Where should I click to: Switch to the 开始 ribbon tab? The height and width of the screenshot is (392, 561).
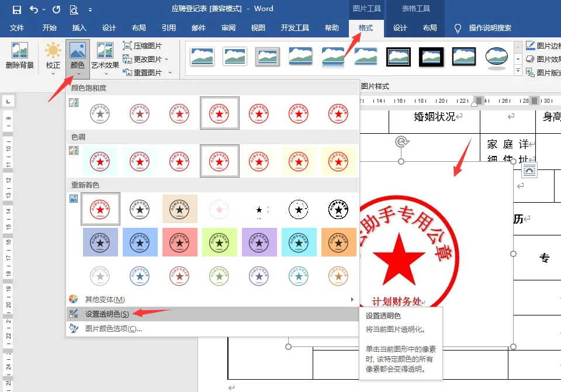click(x=49, y=28)
